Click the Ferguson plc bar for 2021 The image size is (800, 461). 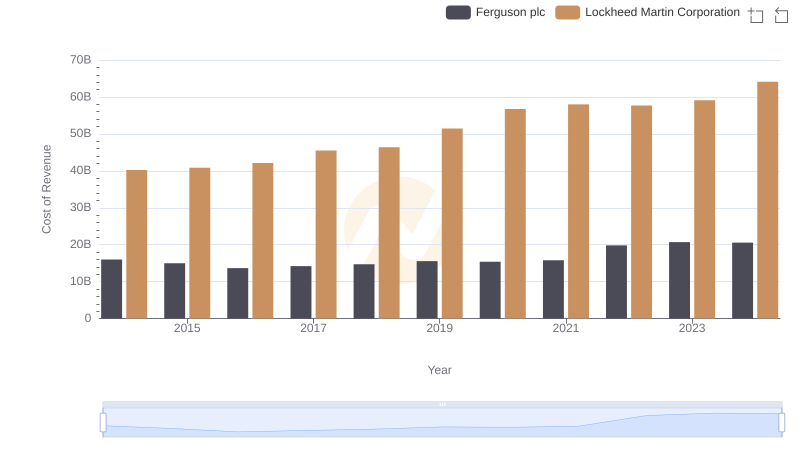(554, 289)
